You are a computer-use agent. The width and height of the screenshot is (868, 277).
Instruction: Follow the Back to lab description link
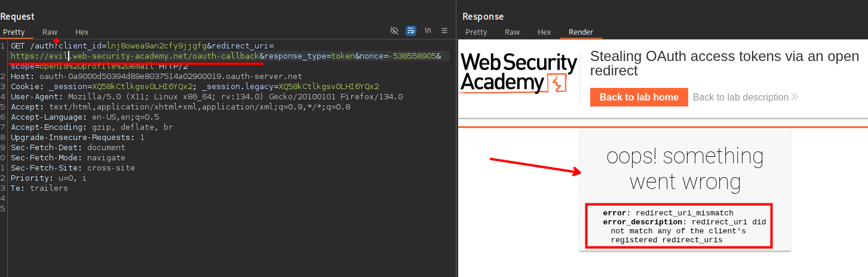coord(740,98)
